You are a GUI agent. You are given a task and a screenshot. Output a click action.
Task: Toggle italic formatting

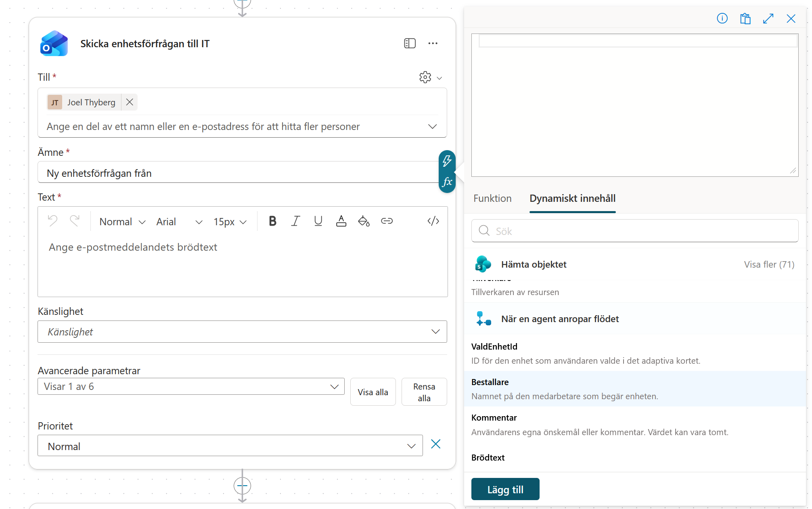tap(295, 221)
